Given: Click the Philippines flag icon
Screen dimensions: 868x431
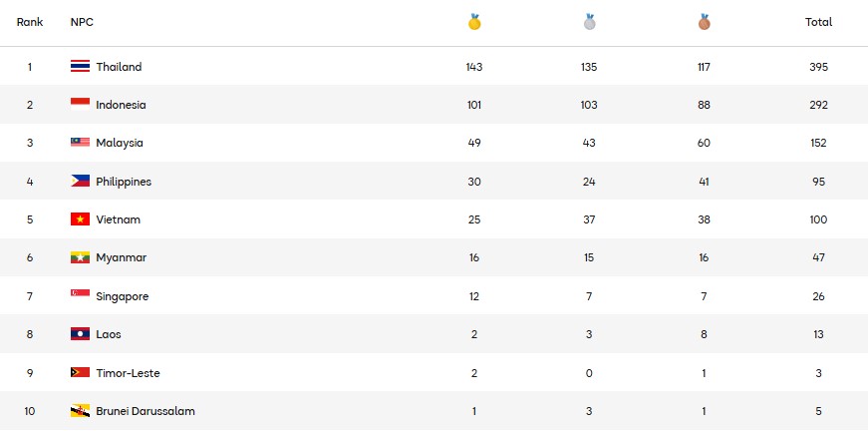Looking at the screenshot, I should click(x=80, y=182).
